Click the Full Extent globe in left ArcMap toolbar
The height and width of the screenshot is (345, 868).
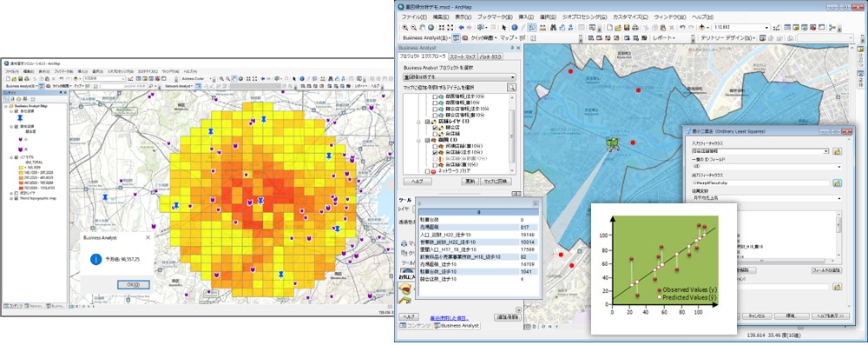click(240, 79)
